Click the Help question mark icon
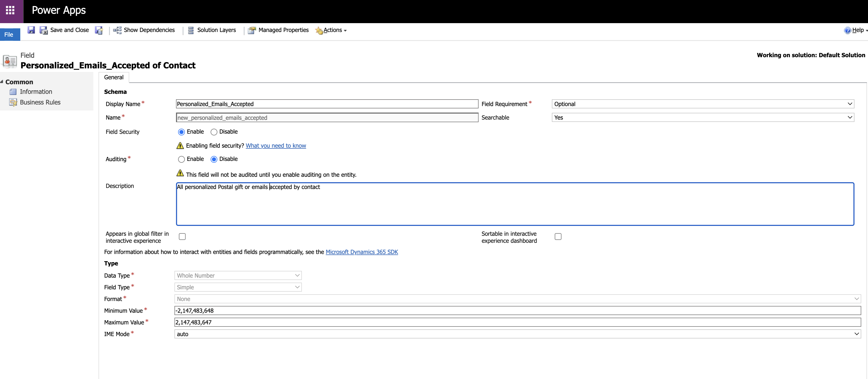 [847, 30]
